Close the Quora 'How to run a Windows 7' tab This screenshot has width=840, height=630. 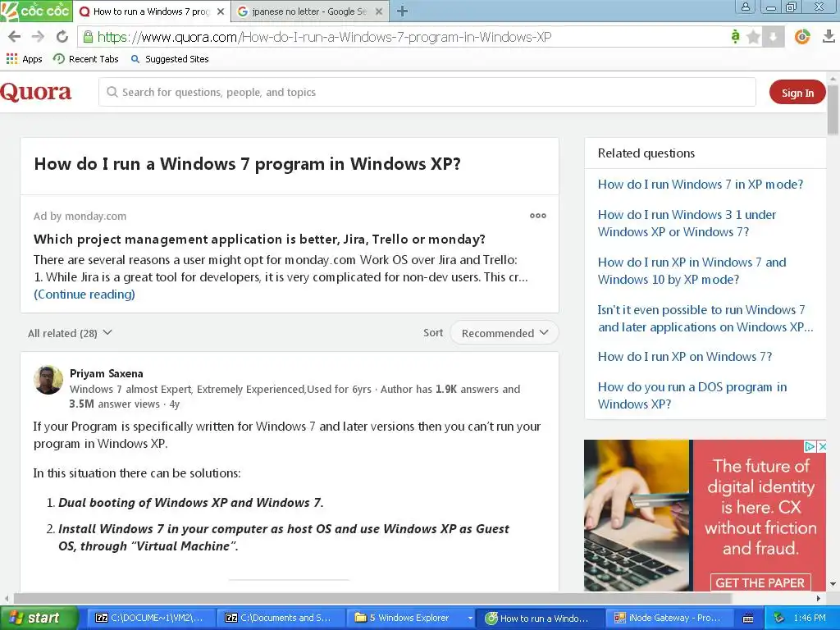click(x=220, y=11)
